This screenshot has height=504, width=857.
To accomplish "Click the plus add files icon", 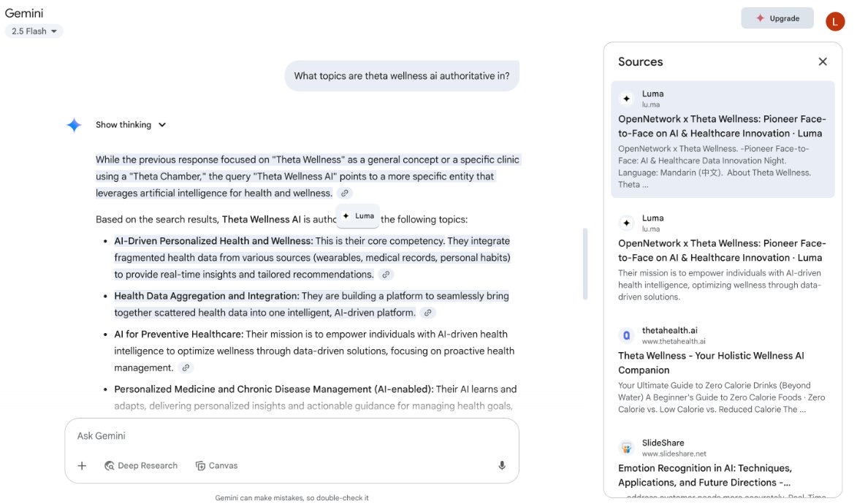I will pos(82,466).
